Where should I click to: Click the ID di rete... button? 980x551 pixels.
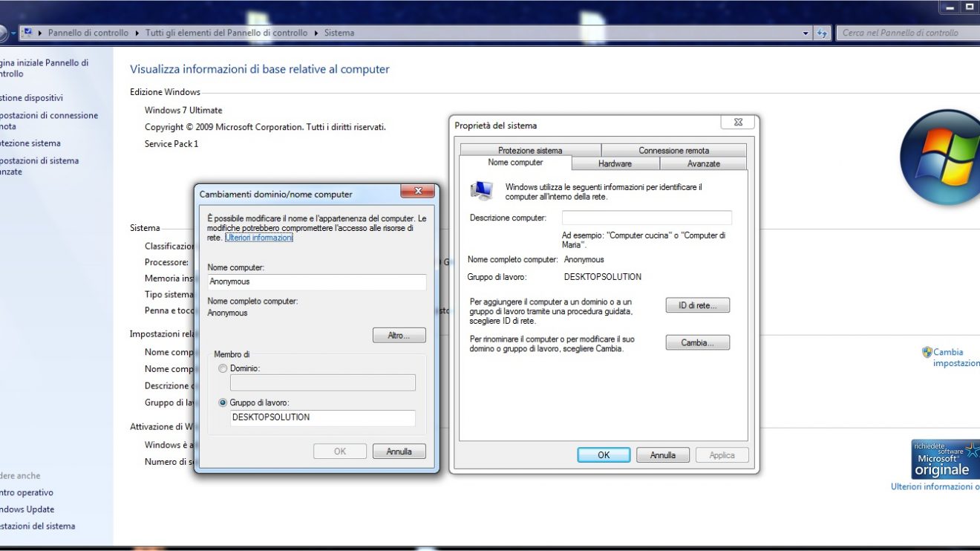[698, 305]
